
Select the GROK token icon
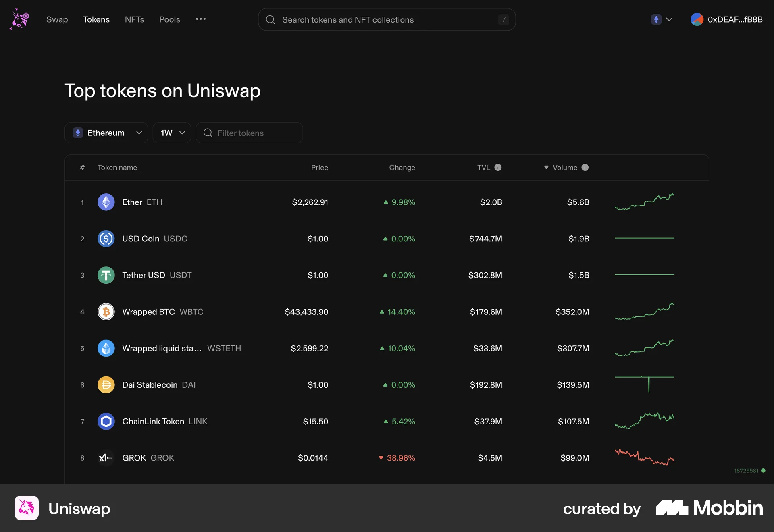pyautogui.click(x=106, y=458)
